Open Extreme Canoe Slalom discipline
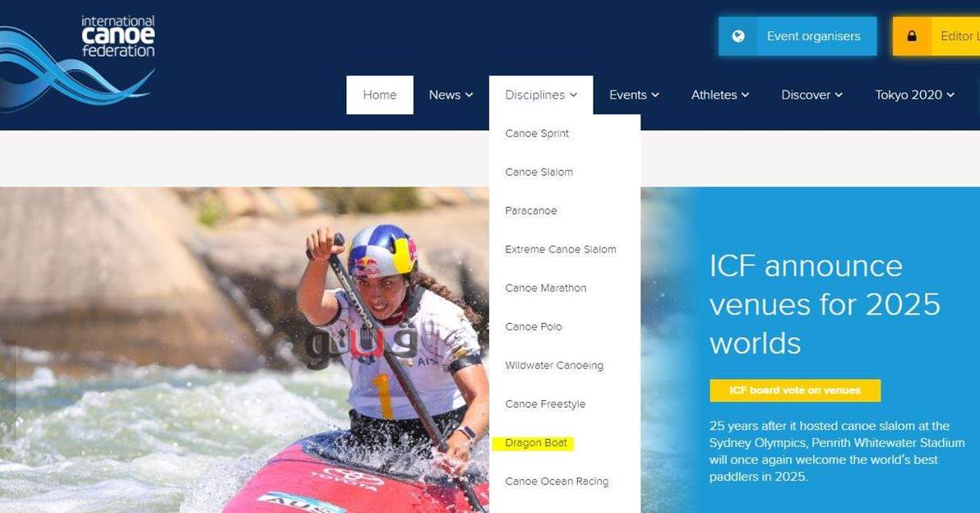The image size is (980, 513). [561, 249]
